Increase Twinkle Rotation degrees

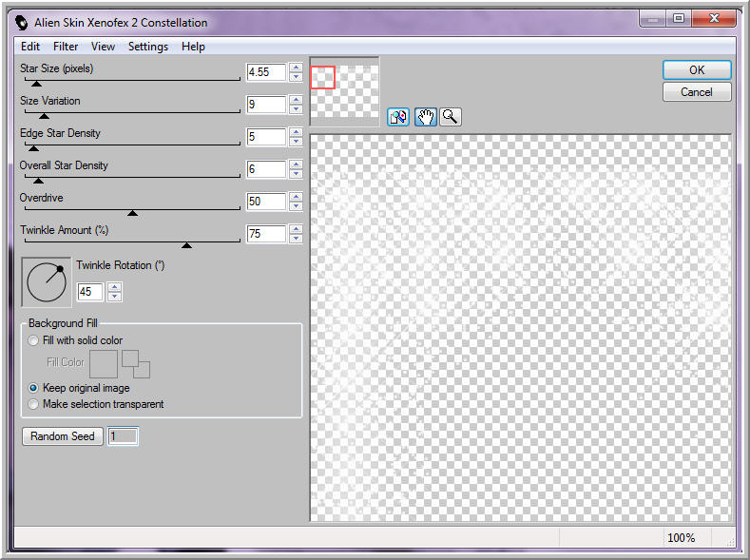[114, 287]
